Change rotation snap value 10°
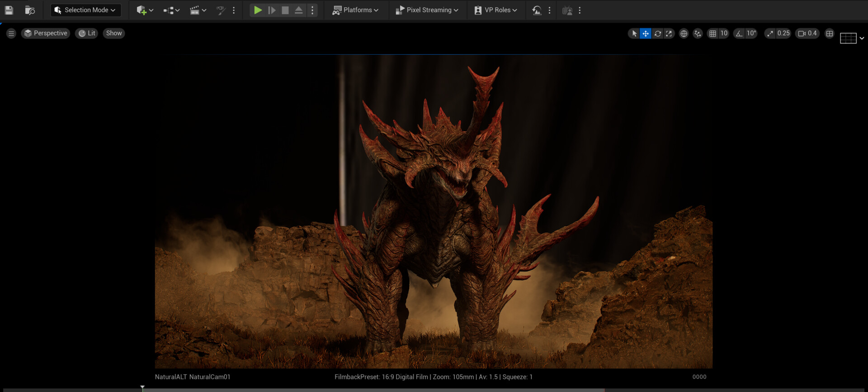 coord(751,33)
